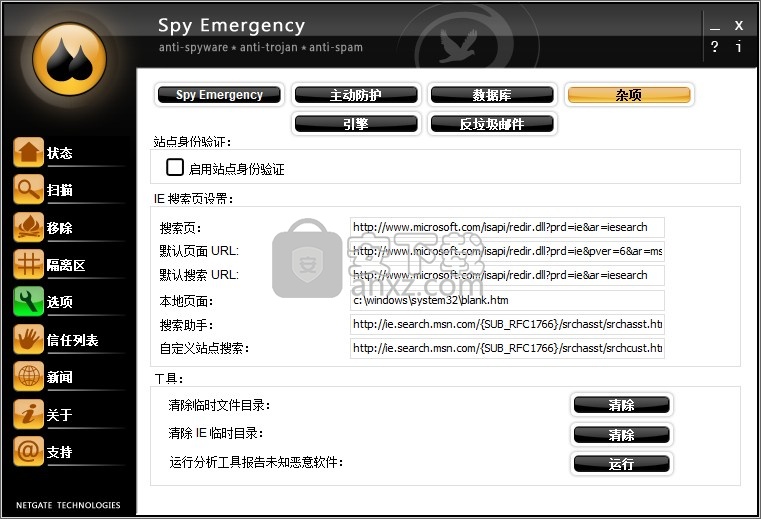Screen dimensions: 761x519
Task: Click the 搜索页 URL input field
Action: [507, 227]
